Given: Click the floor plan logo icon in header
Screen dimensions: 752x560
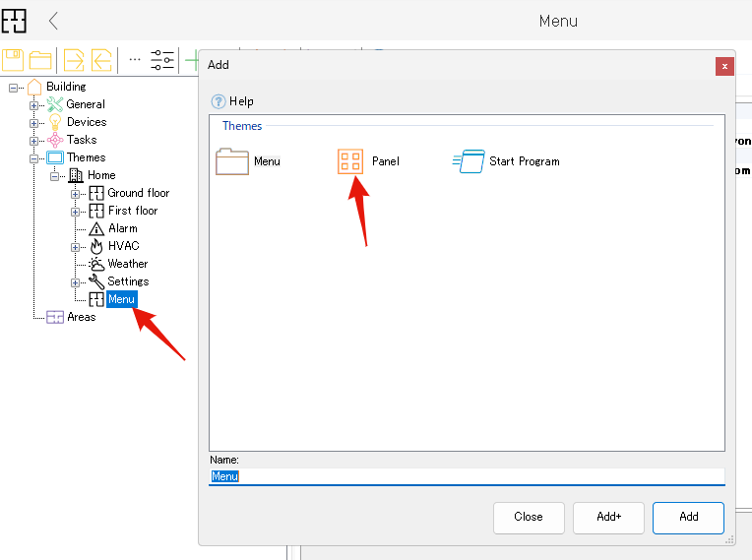Looking at the screenshot, I should (x=14, y=21).
